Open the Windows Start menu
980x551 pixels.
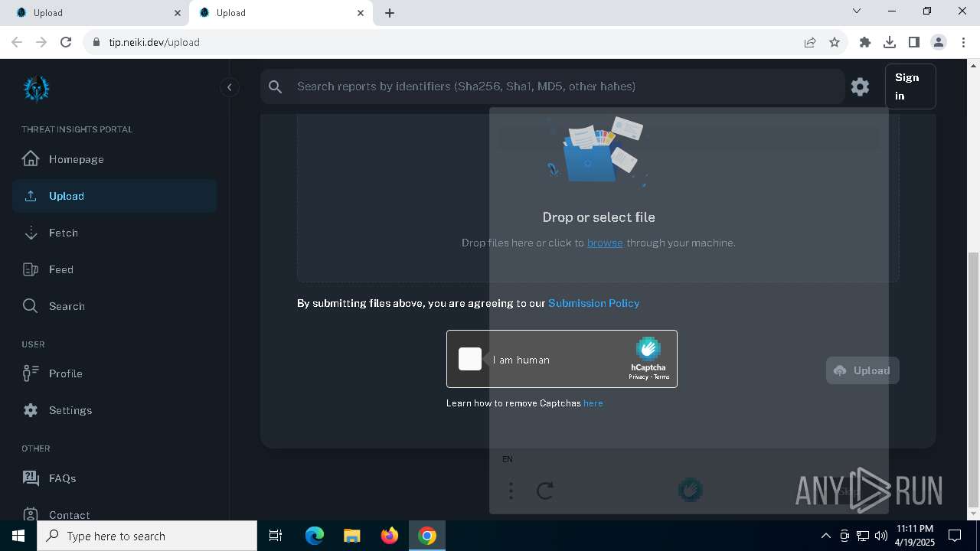[18, 536]
